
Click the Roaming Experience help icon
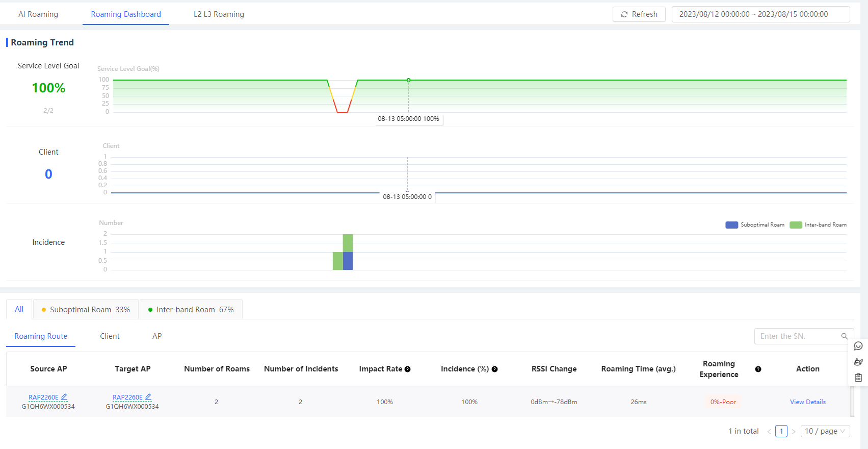point(758,369)
